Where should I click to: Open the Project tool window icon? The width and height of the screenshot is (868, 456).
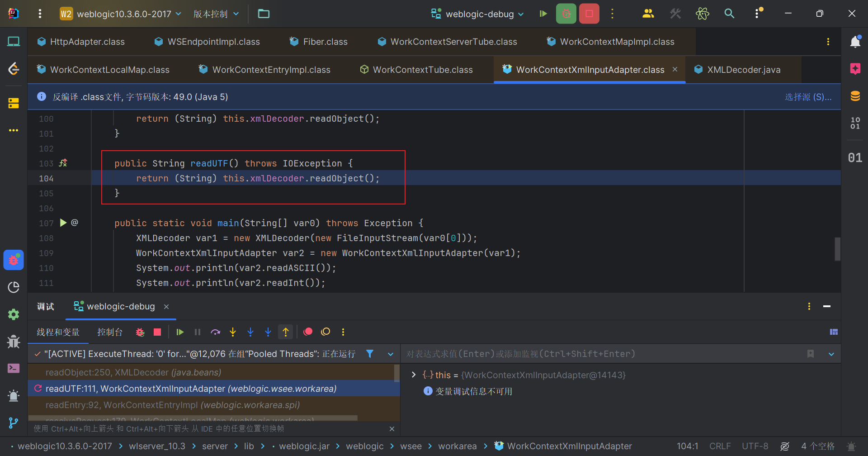point(14,42)
